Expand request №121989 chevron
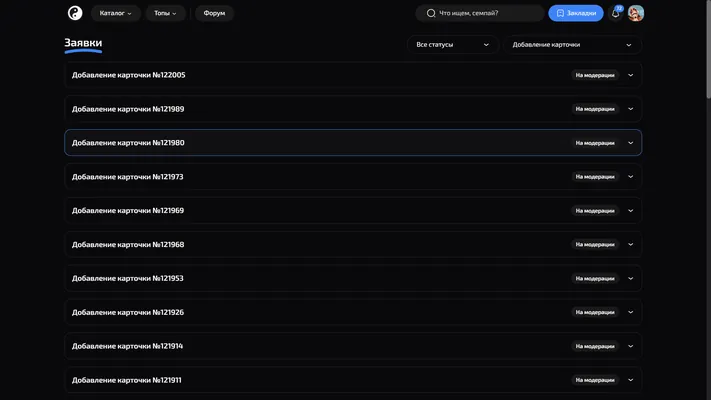The height and width of the screenshot is (400, 711). point(630,109)
